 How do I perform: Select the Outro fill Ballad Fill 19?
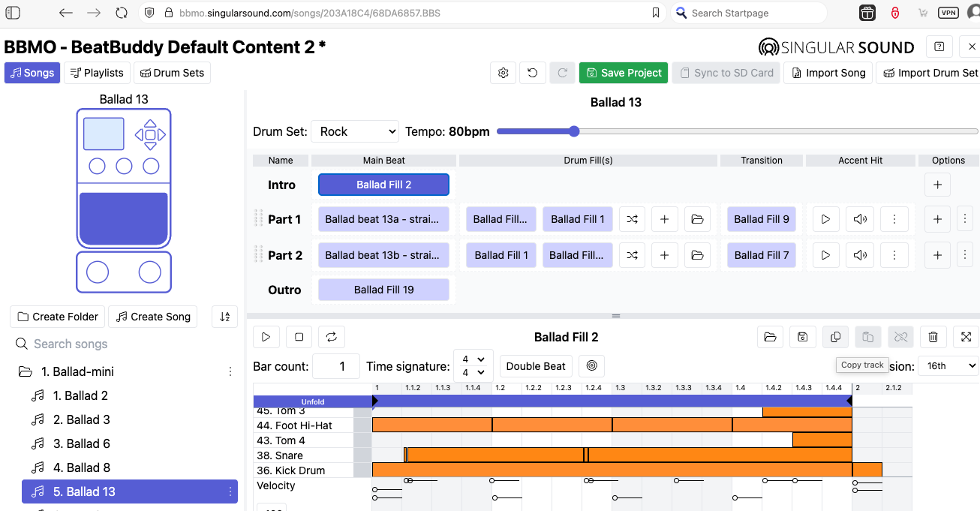[383, 290]
